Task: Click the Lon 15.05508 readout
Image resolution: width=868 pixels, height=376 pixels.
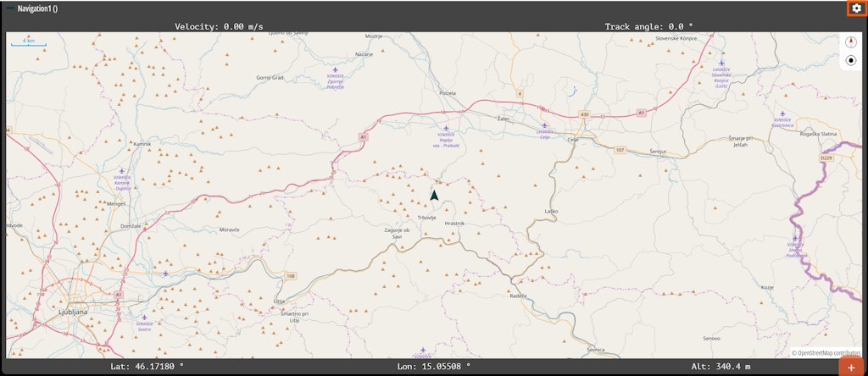Action: (x=434, y=366)
